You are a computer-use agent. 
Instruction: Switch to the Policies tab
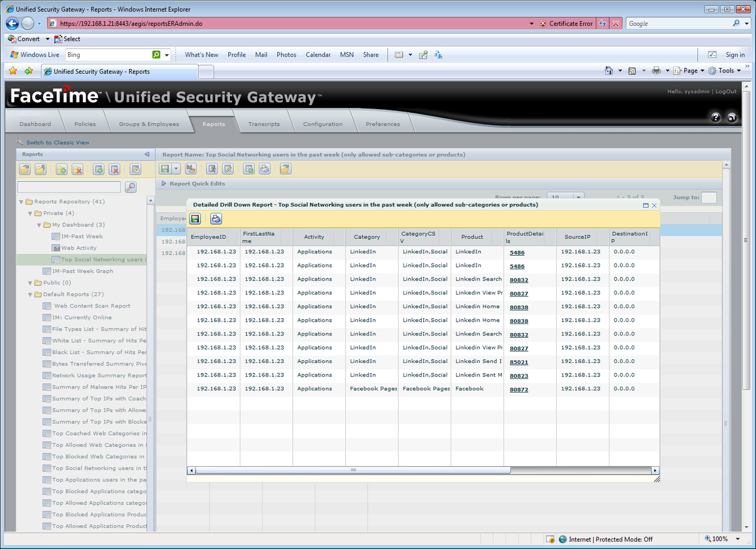click(x=85, y=124)
